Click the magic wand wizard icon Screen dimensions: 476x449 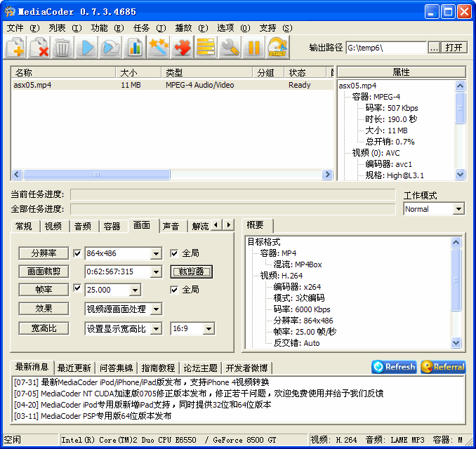coord(159,47)
